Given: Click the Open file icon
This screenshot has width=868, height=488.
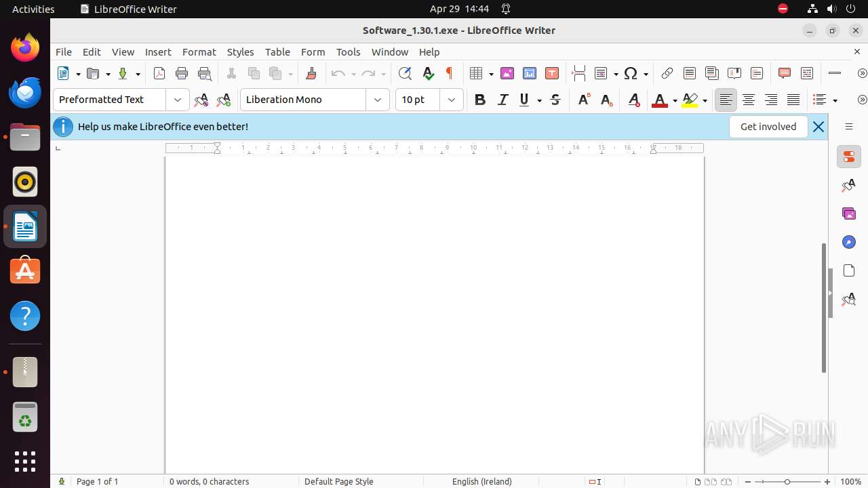Looking at the screenshot, I should (x=94, y=74).
